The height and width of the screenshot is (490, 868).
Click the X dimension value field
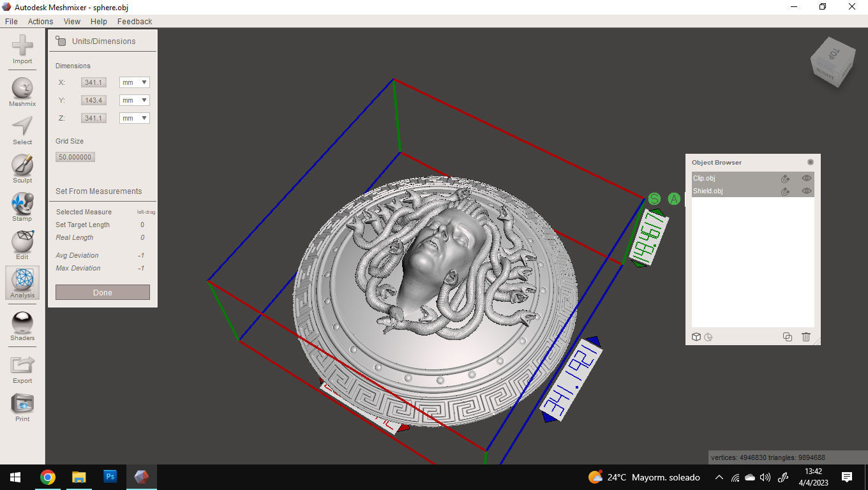pyautogui.click(x=94, y=82)
